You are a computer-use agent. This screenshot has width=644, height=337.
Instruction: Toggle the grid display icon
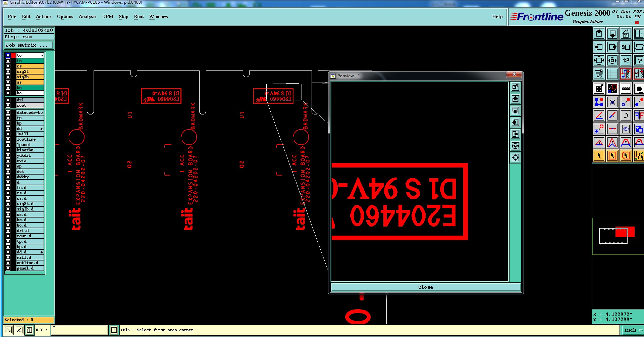[612, 74]
